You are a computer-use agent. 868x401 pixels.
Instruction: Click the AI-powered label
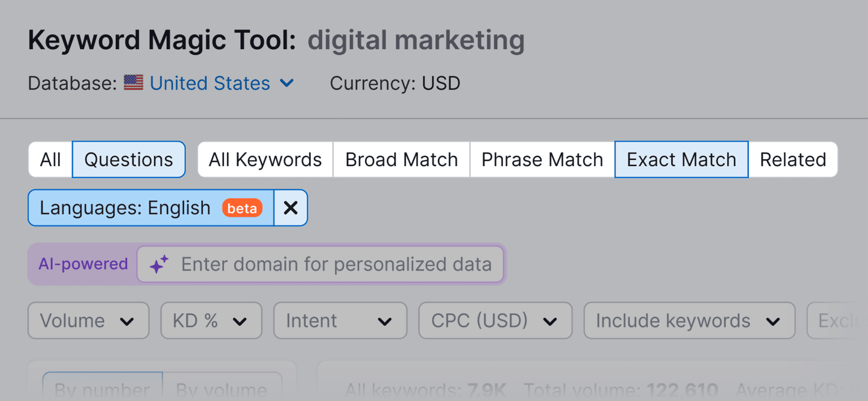[83, 264]
